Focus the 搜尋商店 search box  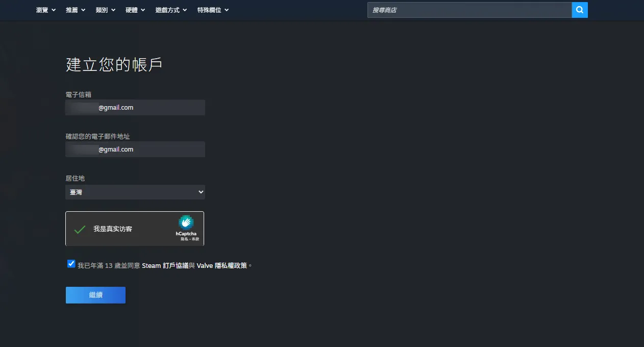point(469,10)
